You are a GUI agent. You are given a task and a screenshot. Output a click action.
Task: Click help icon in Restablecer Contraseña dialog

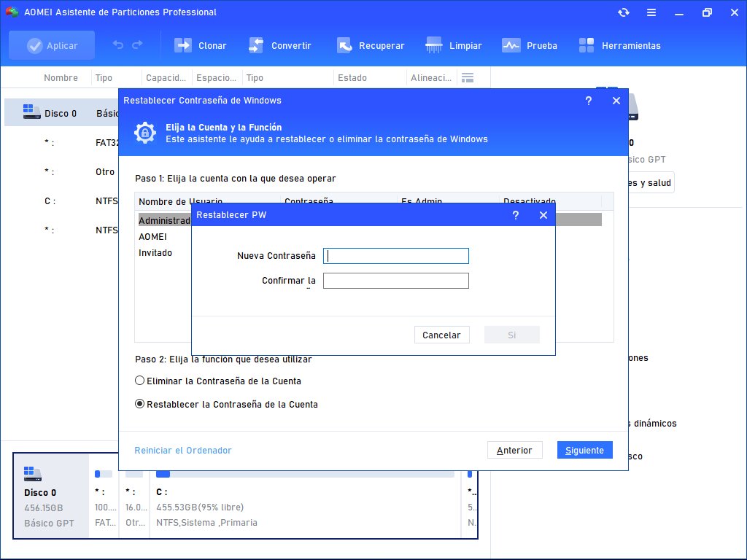click(589, 101)
